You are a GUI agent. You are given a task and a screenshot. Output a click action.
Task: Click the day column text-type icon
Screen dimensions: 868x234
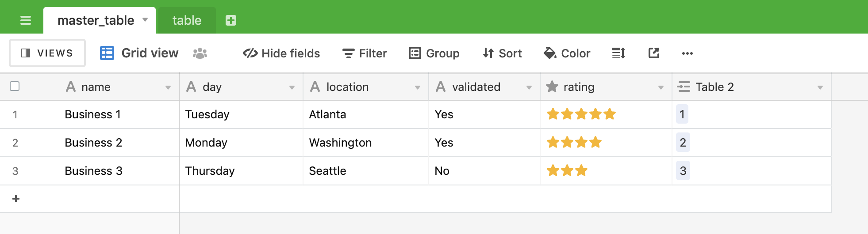(191, 87)
